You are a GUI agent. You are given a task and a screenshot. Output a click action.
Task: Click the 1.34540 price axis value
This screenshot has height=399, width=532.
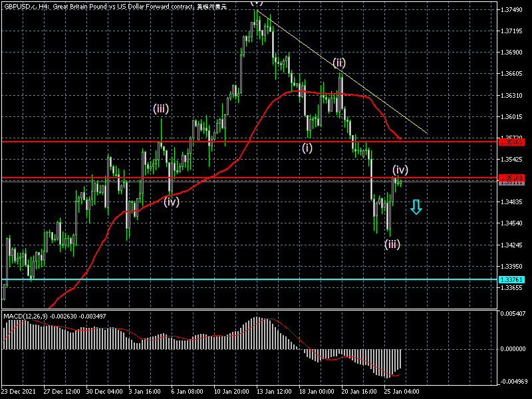click(511, 223)
